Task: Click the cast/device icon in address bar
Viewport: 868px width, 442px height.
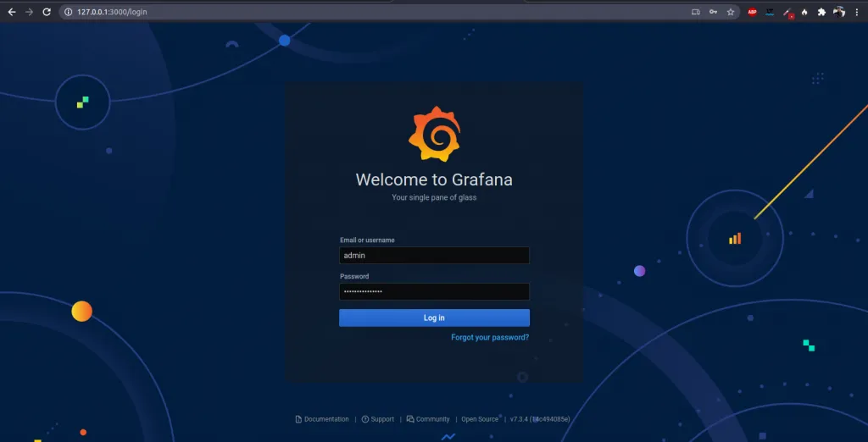Action: tap(696, 12)
